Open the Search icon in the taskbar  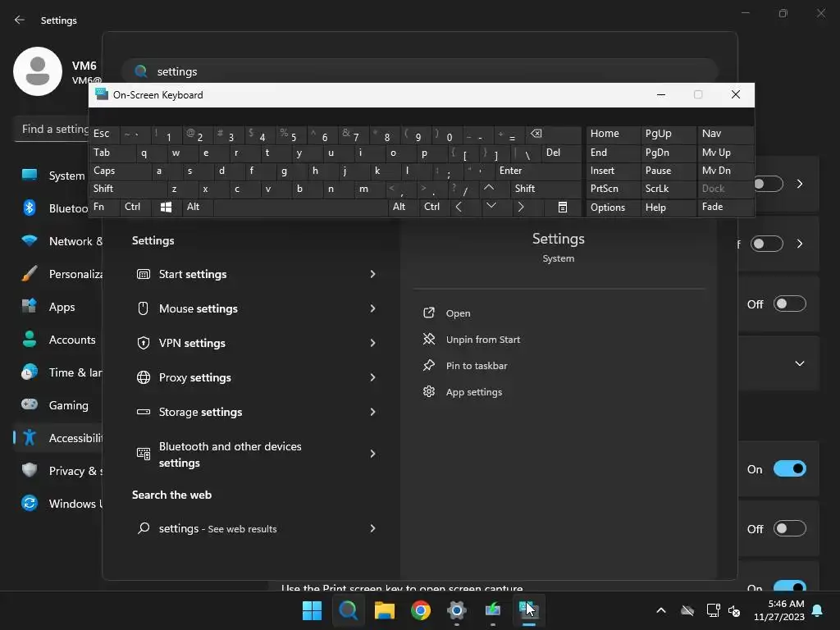click(348, 610)
